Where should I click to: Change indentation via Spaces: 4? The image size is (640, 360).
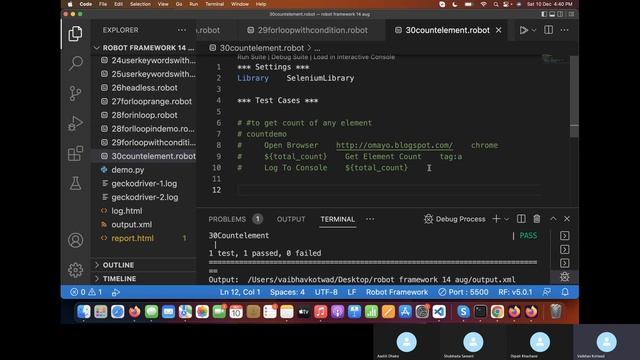pos(287,292)
